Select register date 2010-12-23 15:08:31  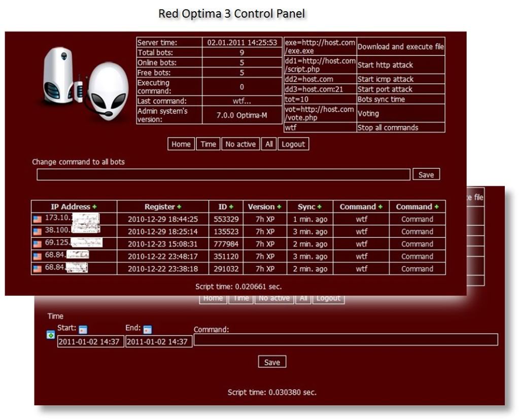(x=163, y=244)
